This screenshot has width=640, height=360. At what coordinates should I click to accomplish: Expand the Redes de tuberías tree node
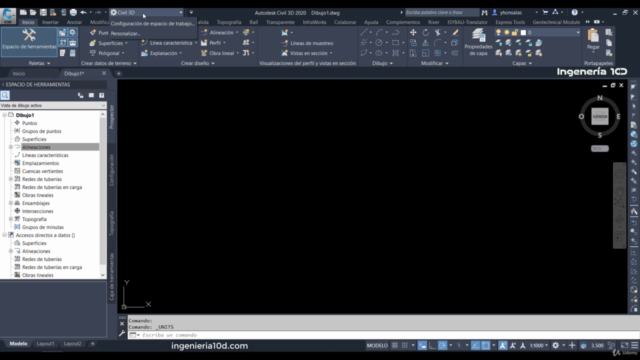coord(11,179)
